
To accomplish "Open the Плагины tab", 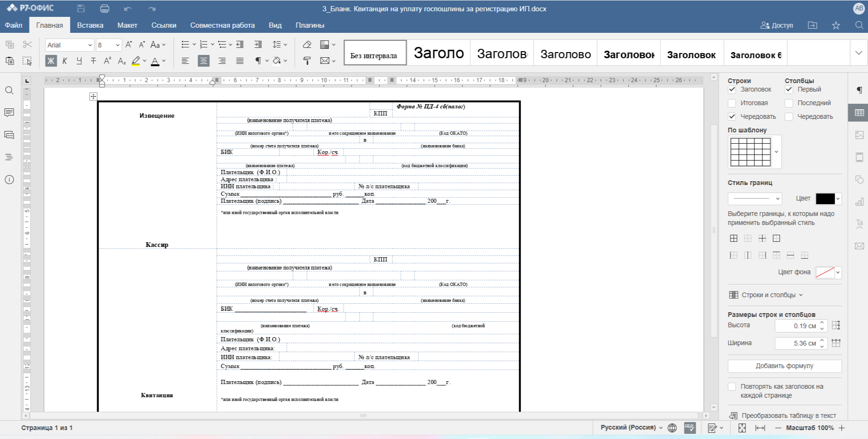I will pyautogui.click(x=310, y=25).
